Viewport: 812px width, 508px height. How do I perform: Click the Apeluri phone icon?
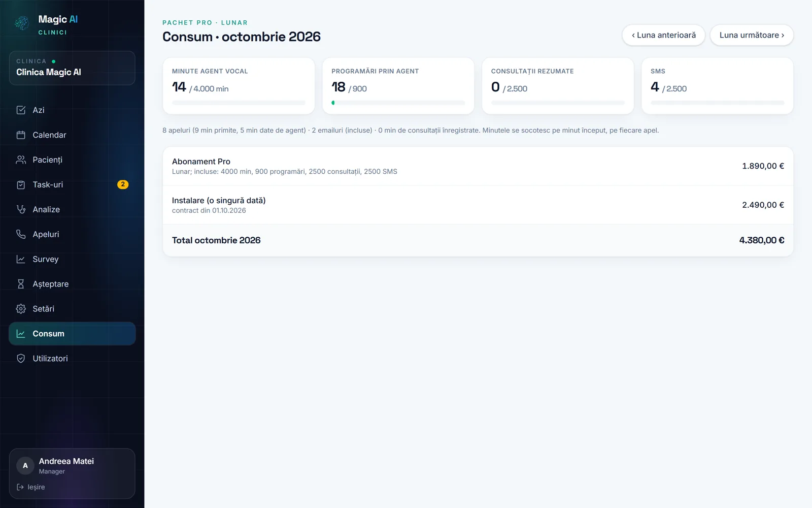21,234
